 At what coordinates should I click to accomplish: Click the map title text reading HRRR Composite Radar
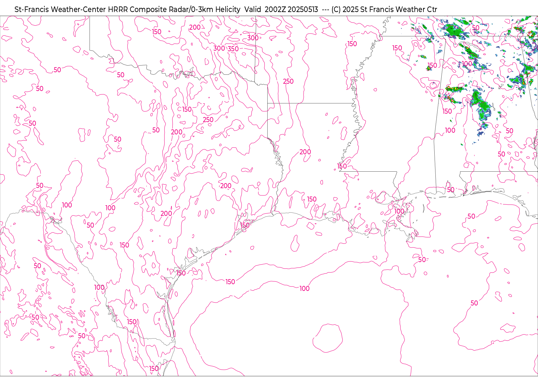point(148,10)
